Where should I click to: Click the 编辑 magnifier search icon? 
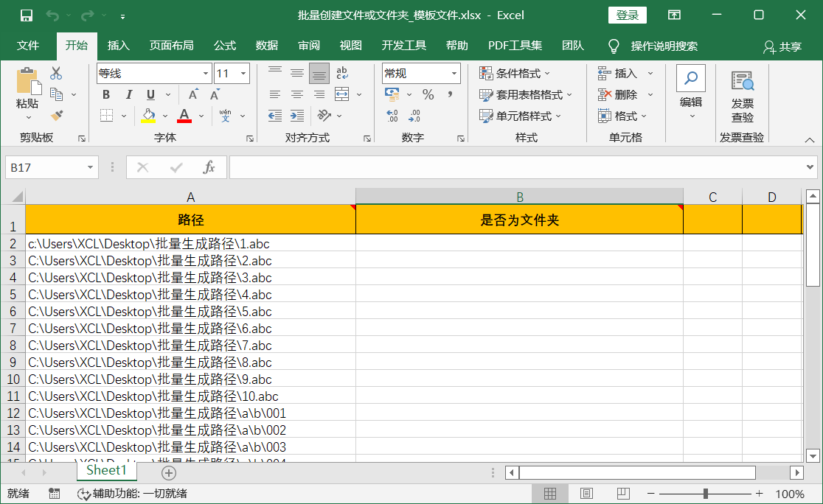690,77
